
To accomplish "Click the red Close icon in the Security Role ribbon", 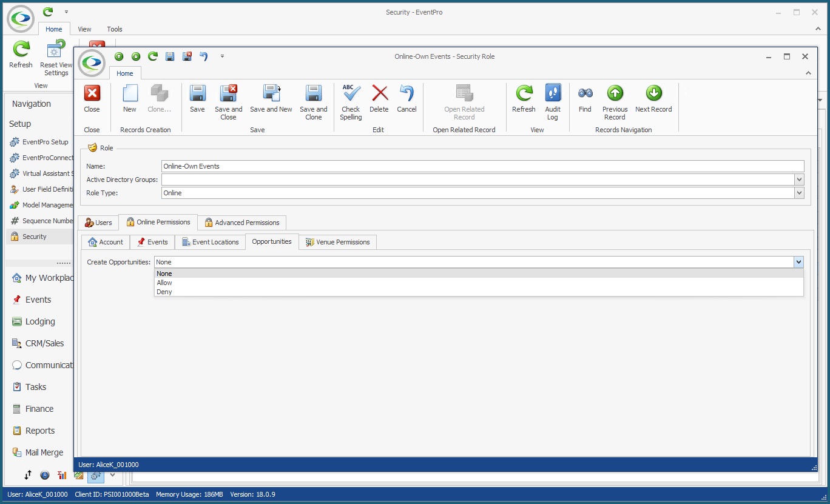I will point(92,93).
